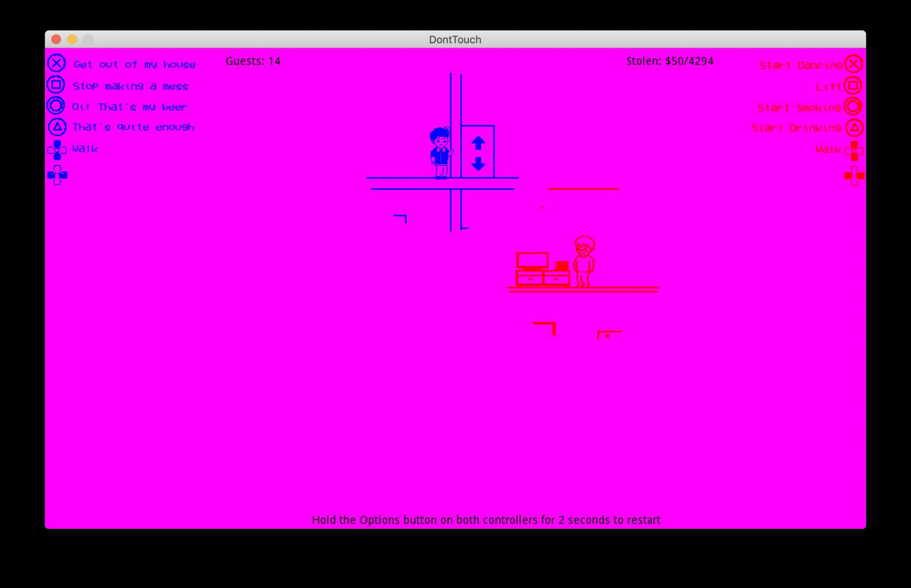911x588 pixels.
Task: Click the 'Start Smoking' text
Action: point(799,108)
